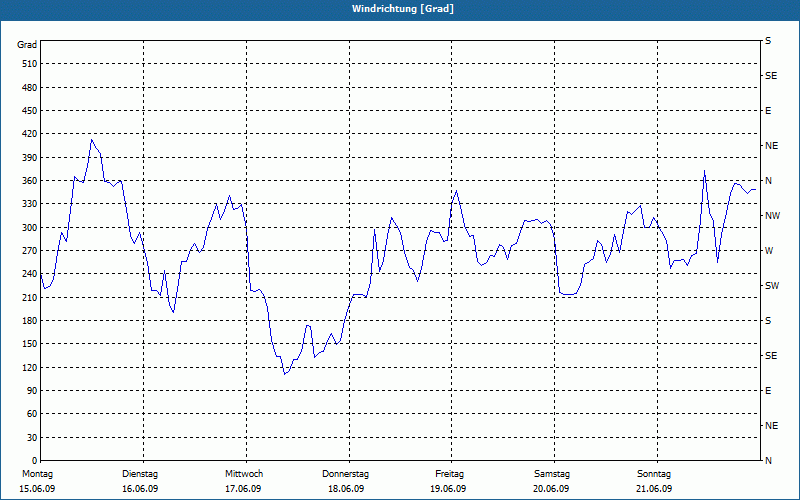800x500 pixels.
Task: Select the "S" compass label level with 180
Action: coord(768,321)
